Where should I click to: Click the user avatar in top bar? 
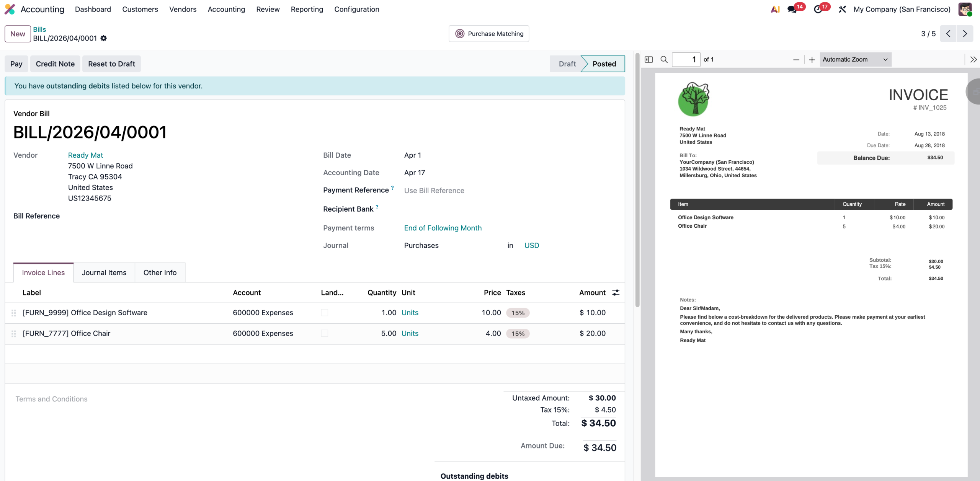(x=965, y=9)
